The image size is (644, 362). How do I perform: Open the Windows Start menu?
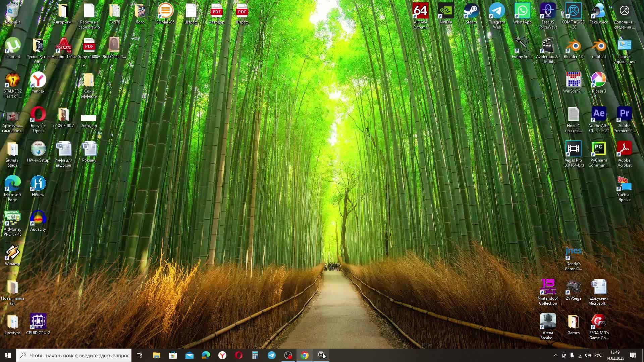point(8,356)
